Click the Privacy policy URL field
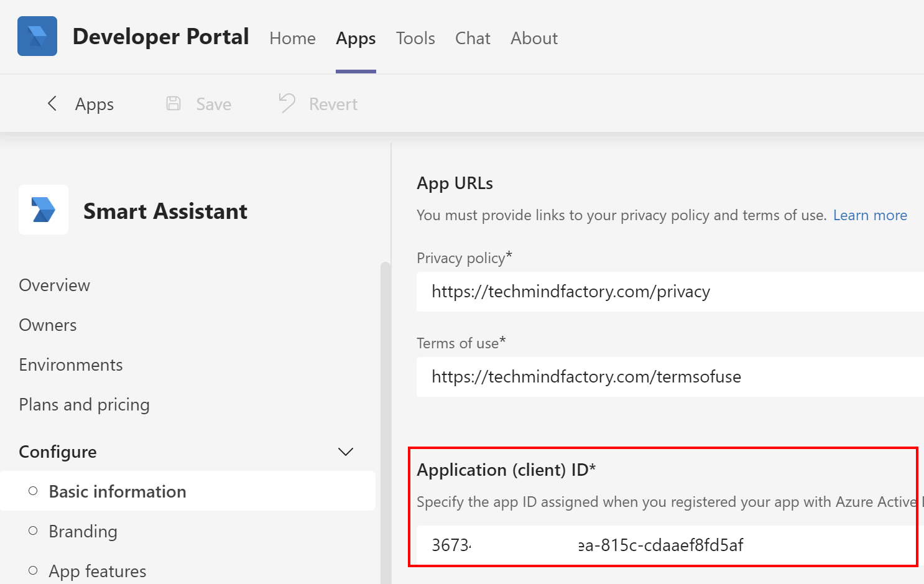 coord(670,292)
